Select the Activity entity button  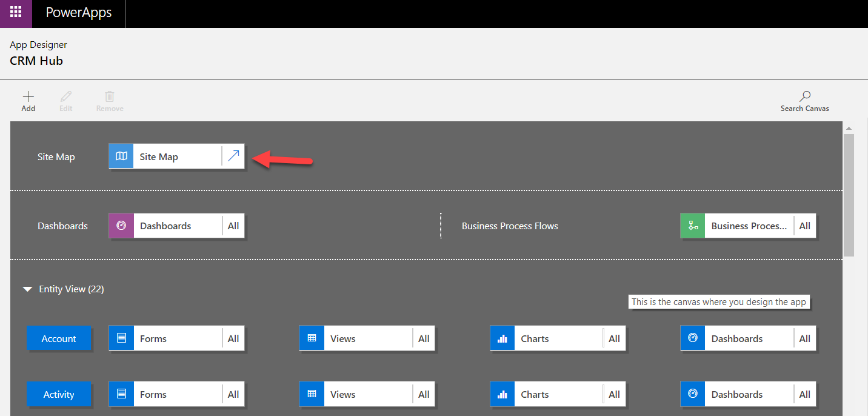click(59, 394)
